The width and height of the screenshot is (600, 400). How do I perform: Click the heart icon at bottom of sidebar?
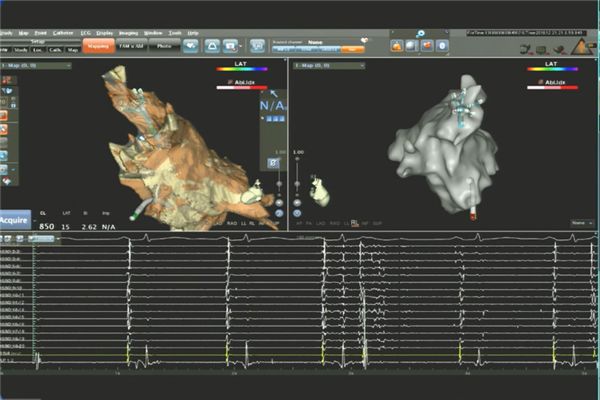coord(6,181)
